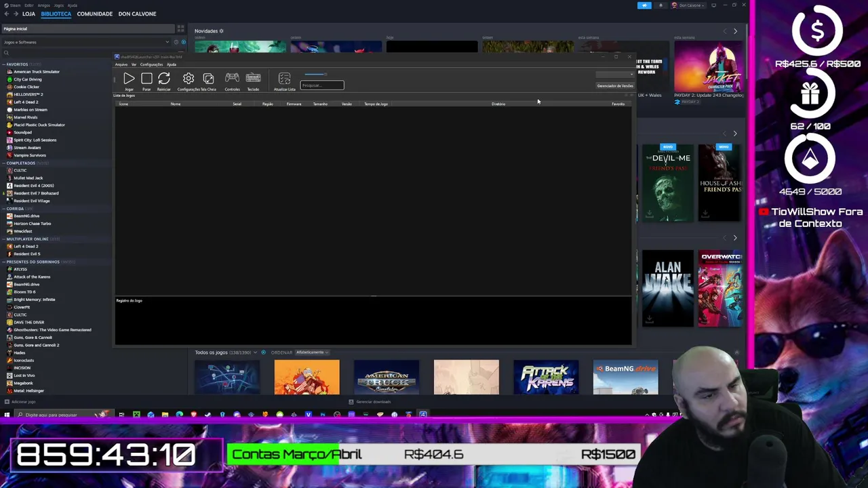
Task: Click the Pesquisar search field in launcher
Action: coord(322,85)
